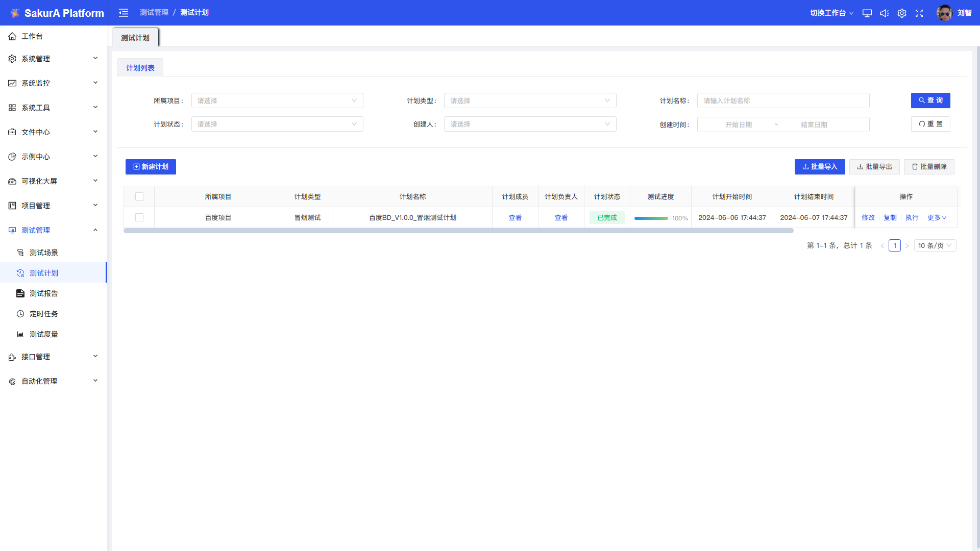Open 工作台 home icon in sidebar

[12, 36]
